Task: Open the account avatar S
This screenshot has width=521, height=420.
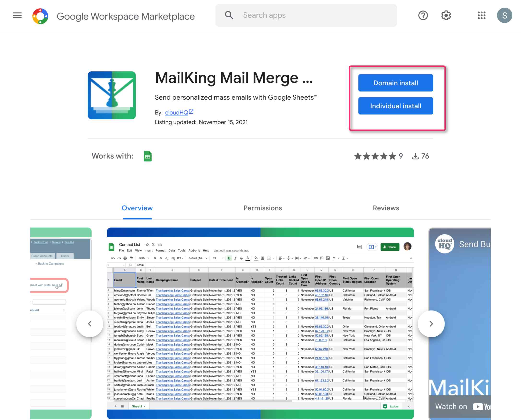Action: click(x=504, y=16)
